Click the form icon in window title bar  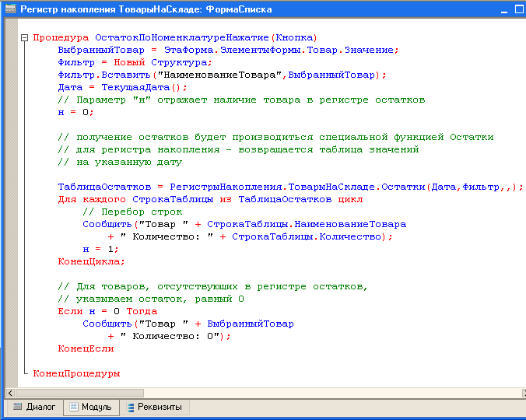(10, 9)
